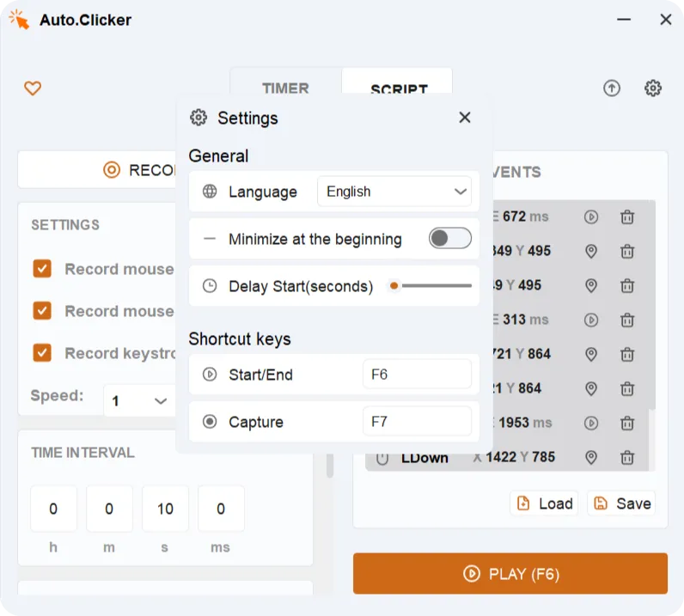Click the upload arrow icon at top right
Screen dimensions: 684x616
612,88
